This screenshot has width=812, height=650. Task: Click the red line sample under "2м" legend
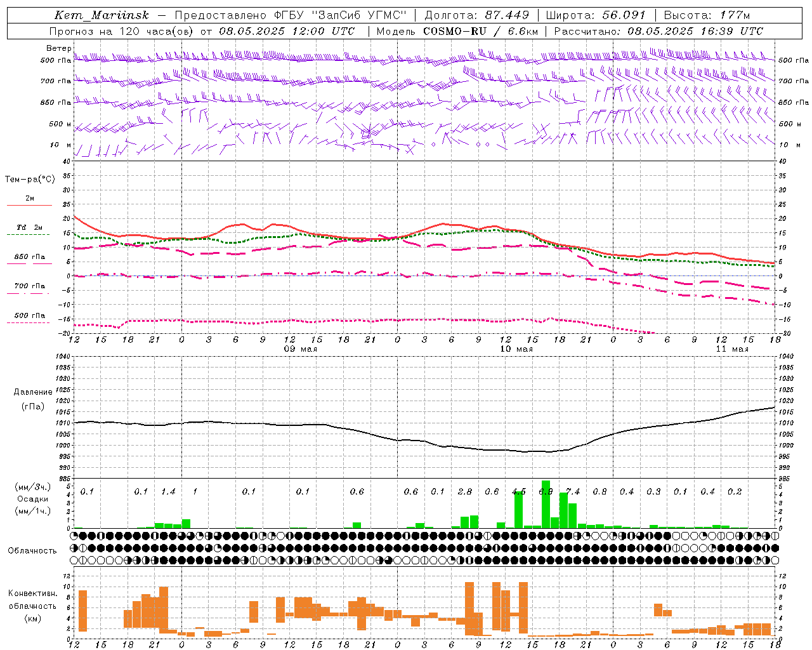[x=29, y=205]
